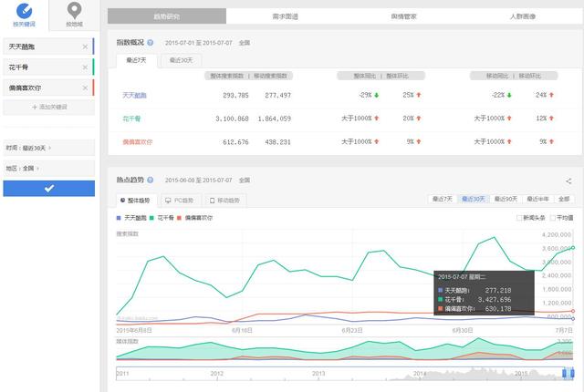Click the 花千骨 value 3,100,868
Image resolution: width=584 pixels, height=392 pixels.
[232, 119]
